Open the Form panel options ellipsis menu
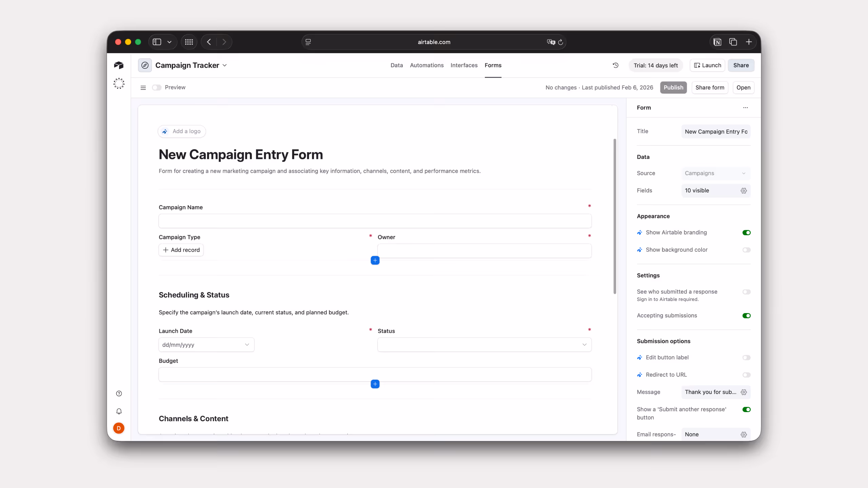 pyautogui.click(x=745, y=107)
